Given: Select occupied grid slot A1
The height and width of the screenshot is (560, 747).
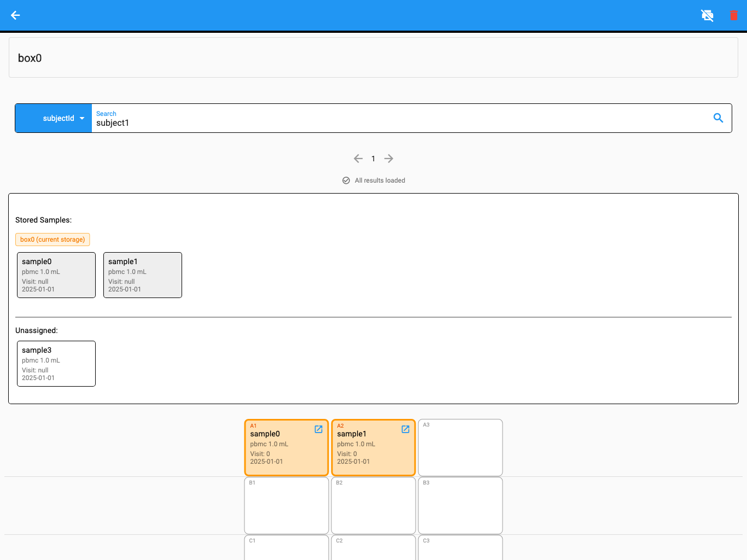Looking at the screenshot, I should 287,447.
